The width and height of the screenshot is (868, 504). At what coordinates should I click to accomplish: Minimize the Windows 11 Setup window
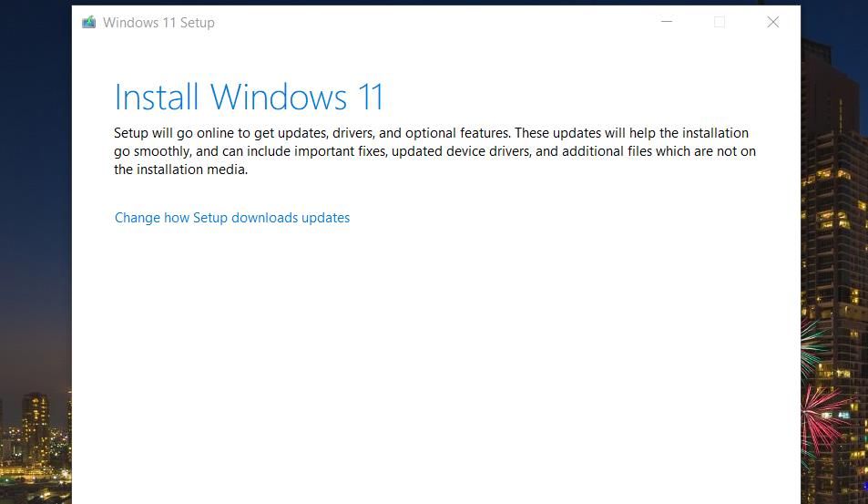(x=667, y=22)
